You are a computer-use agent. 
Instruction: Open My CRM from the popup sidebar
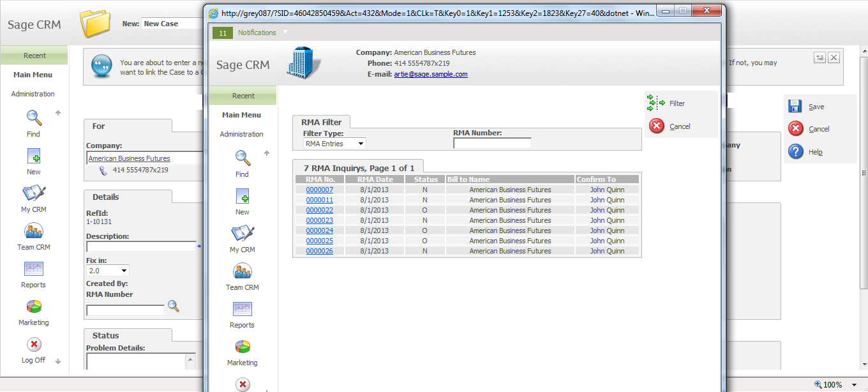click(243, 233)
